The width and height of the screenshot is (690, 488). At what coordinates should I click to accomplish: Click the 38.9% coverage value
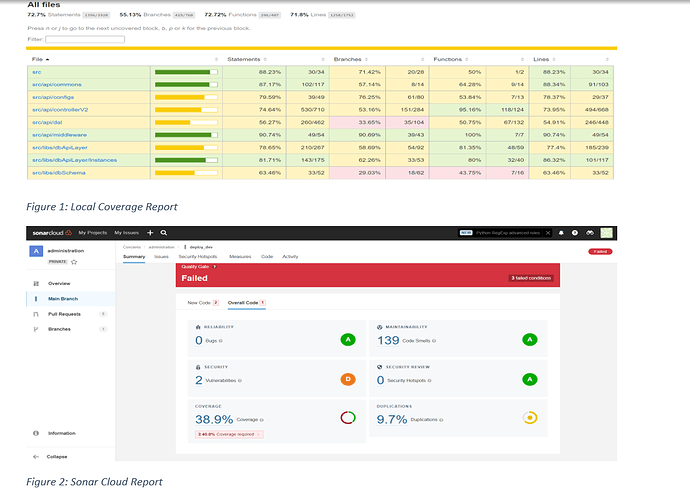[214, 419]
